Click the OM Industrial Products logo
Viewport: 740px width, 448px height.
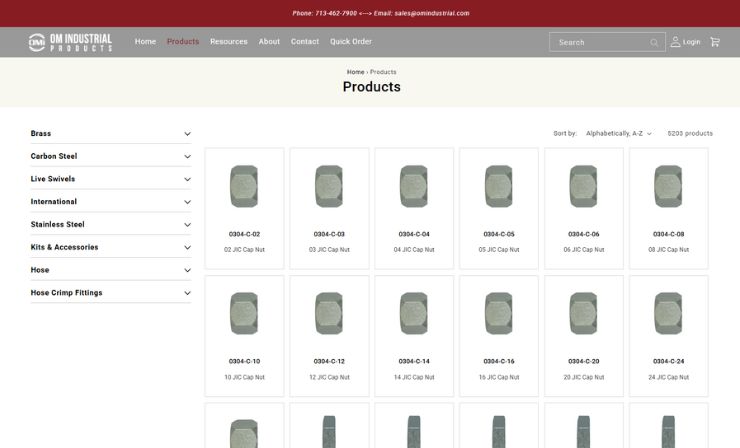pyautogui.click(x=70, y=42)
